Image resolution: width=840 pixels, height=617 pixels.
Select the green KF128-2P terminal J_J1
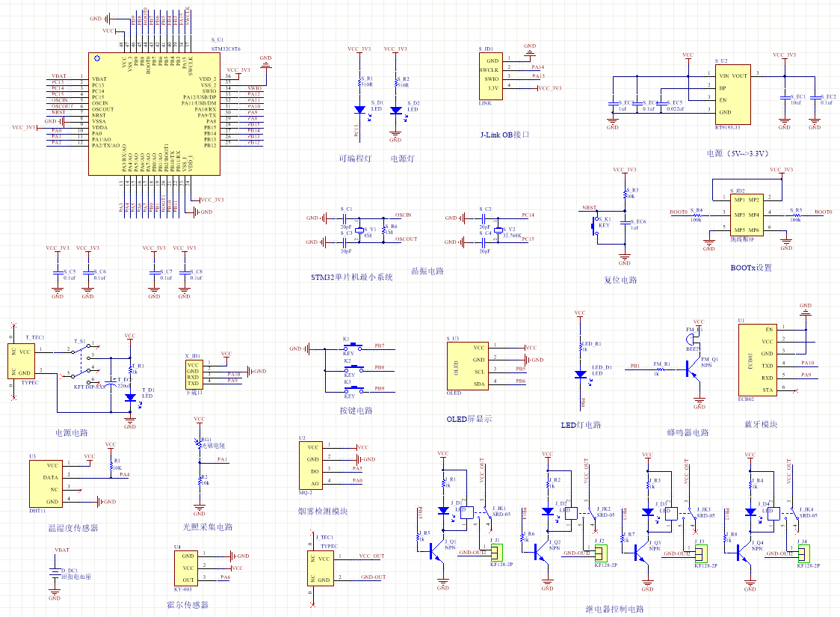(495, 553)
